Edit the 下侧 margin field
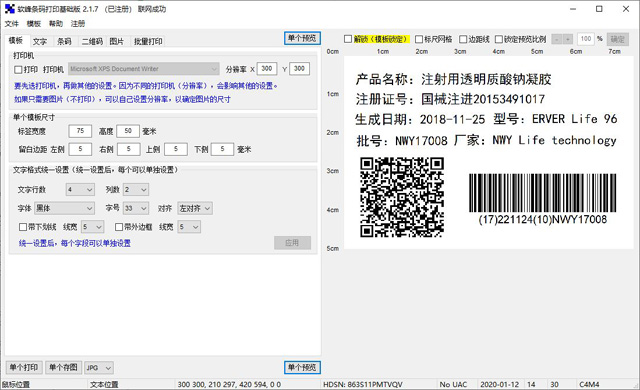 tap(222, 149)
